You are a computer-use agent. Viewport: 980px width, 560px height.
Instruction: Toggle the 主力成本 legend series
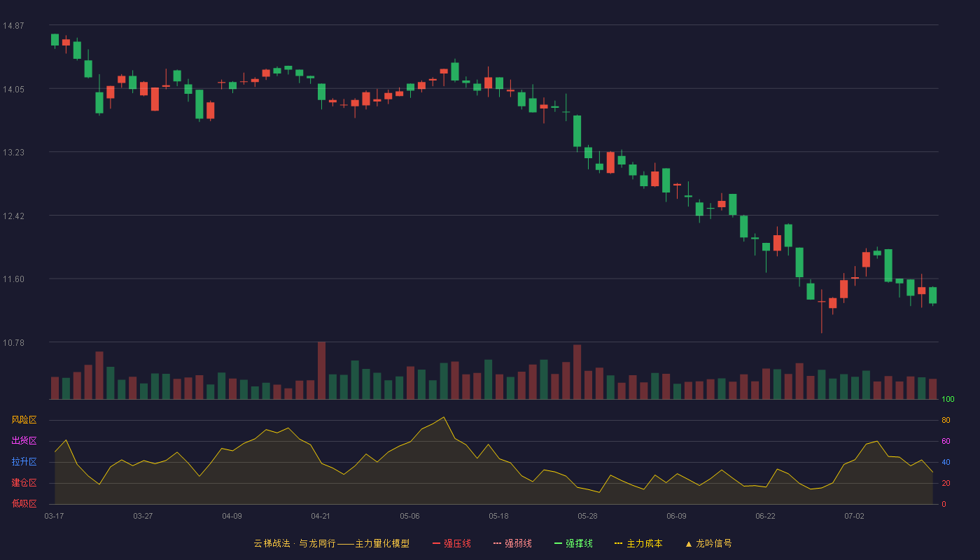[638, 543]
